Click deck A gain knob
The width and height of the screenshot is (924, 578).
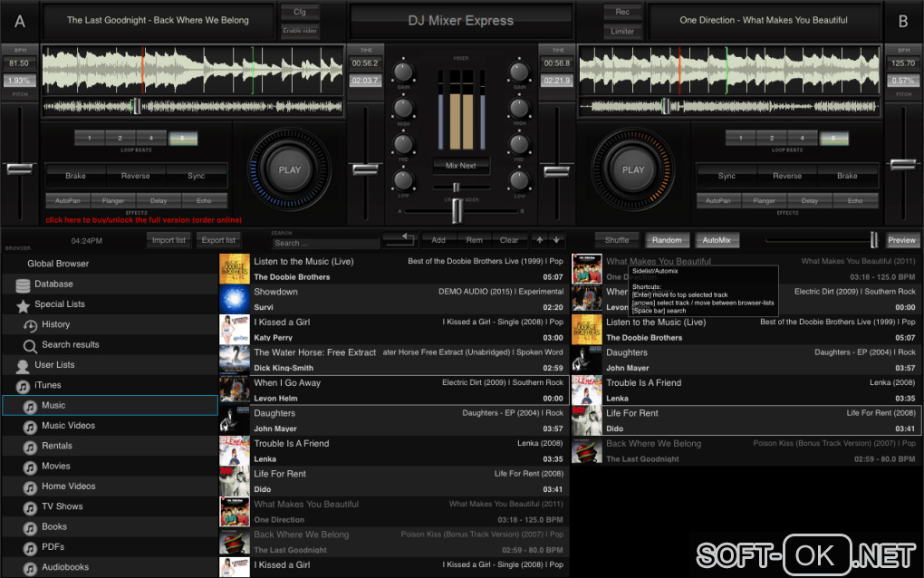click(403, 72)
